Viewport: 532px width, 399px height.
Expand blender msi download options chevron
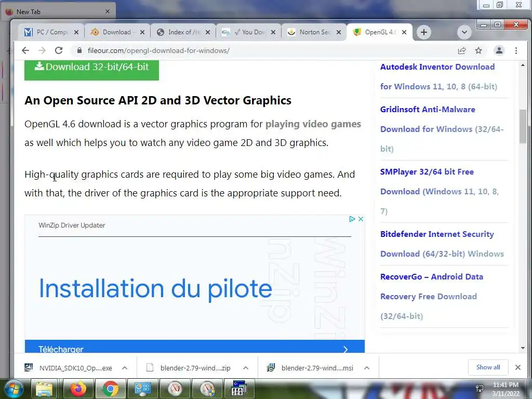367,368
